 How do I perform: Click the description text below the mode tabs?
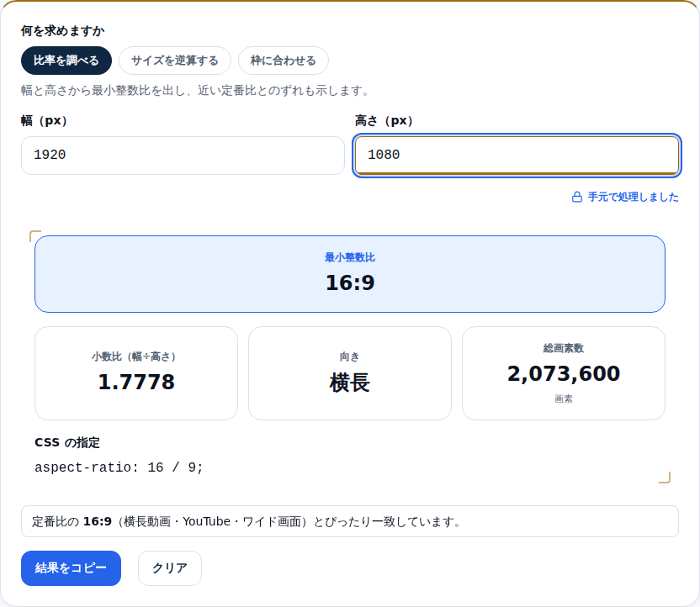195,91
